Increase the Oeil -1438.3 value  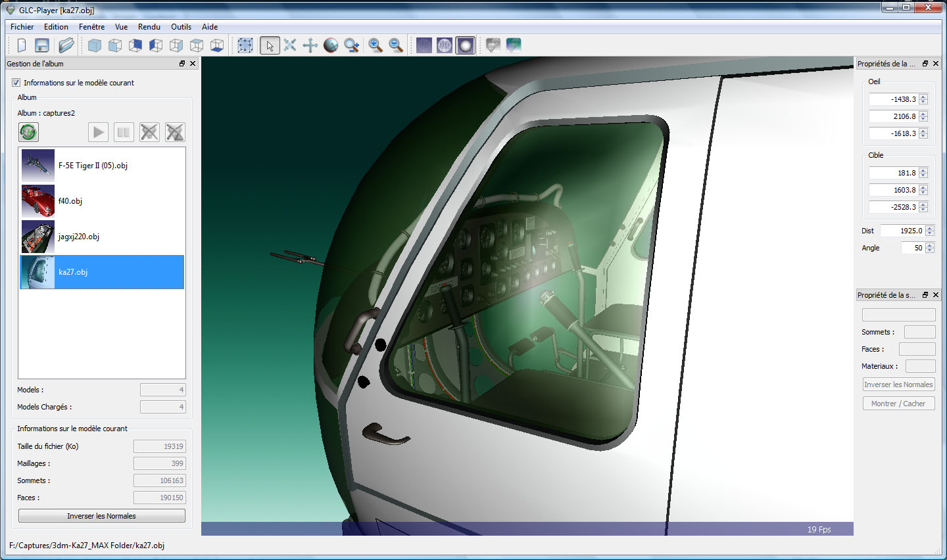(x=923, y=97)
